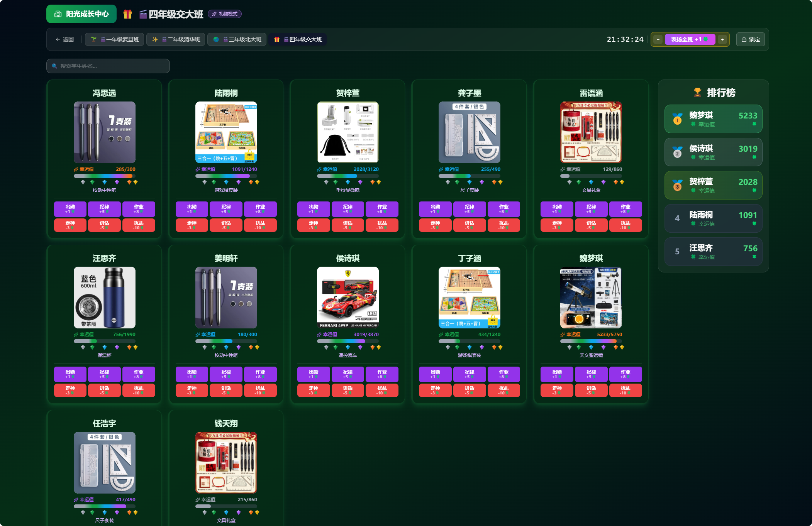Give 陆雨桐 纪律 +5
Screen dimensions: 812x526
coord(226,209)
